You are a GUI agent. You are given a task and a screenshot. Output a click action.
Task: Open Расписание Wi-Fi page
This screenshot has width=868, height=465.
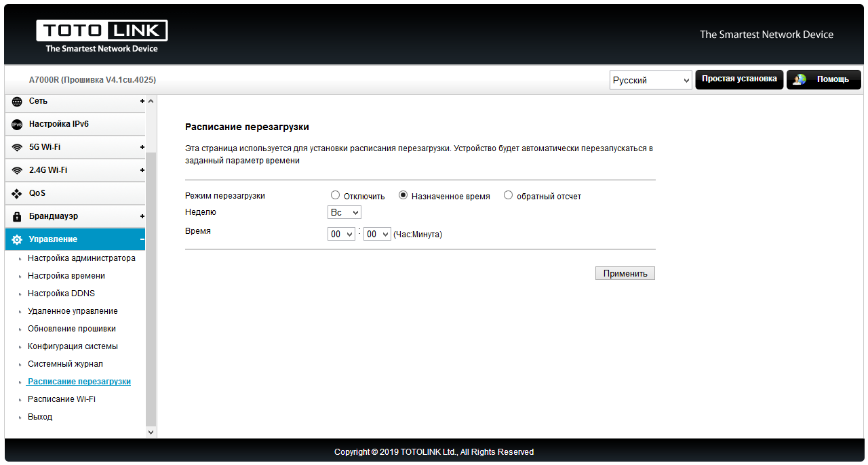pyautogui.click(x=62, y=399)
